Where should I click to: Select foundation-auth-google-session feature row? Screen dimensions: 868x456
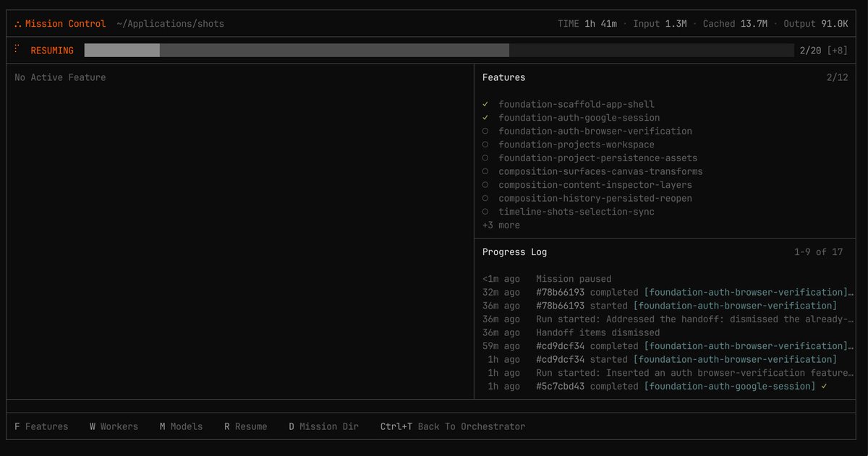click(x=579, y=118)
